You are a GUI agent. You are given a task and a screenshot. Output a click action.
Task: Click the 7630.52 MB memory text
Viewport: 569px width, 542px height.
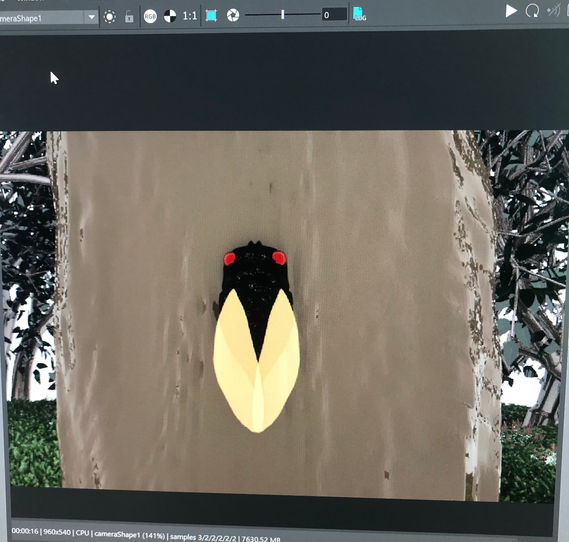pyautogui.click(x=261, y=538)
